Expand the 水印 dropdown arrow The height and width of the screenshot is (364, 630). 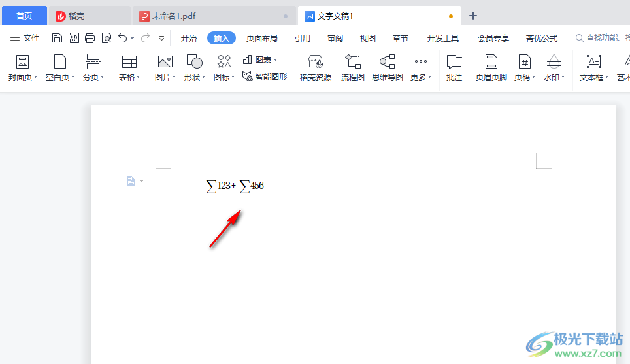563,76
